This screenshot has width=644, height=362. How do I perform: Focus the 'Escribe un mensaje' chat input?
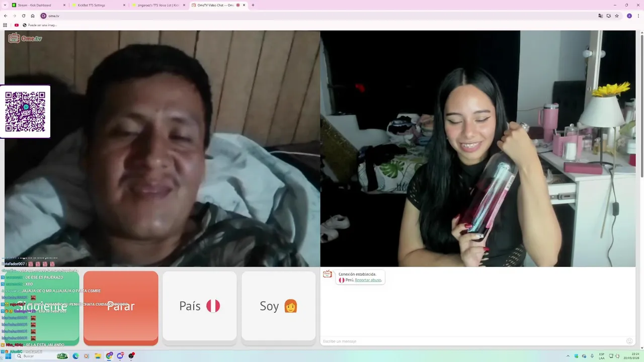(473, 341)
